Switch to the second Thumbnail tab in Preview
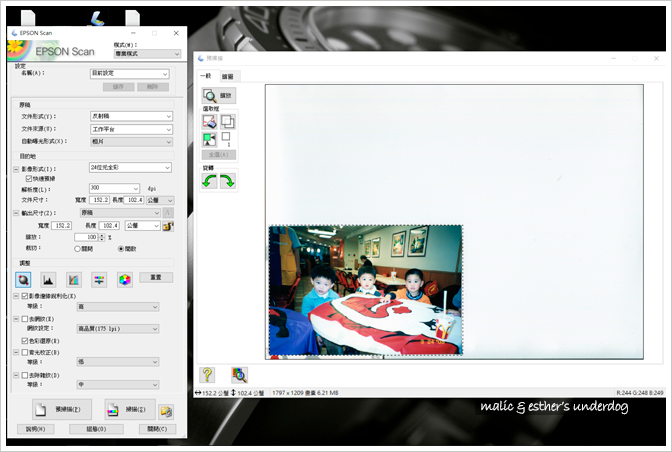The image size is (672, 452). click(x=230, y=77)
